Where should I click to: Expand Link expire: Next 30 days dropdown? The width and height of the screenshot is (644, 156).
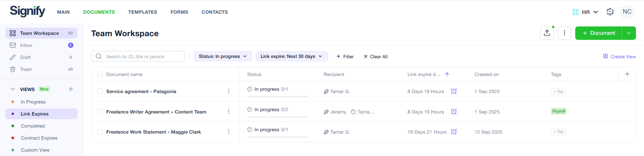291,56
